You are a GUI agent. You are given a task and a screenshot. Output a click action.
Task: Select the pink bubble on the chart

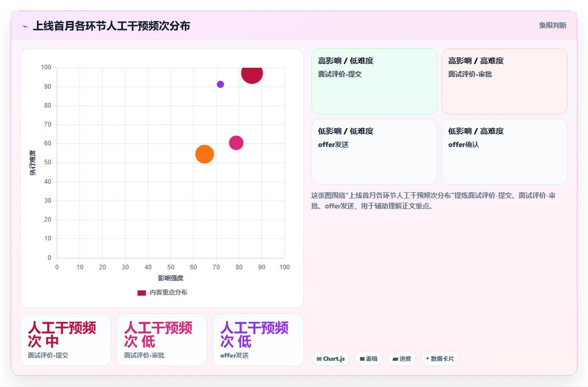click(236, 143)
